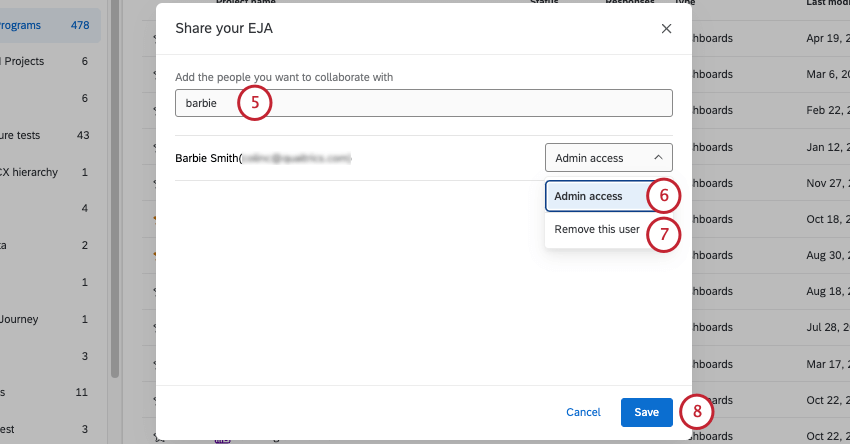
Task: Click the red step 8 marker
Action: (x=697, y=411)
